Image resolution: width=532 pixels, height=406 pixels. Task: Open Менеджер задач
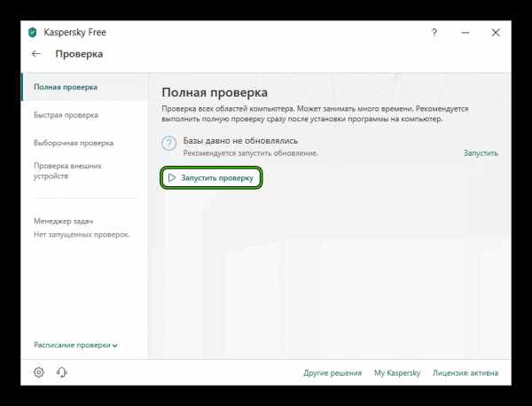coord(64,221)
